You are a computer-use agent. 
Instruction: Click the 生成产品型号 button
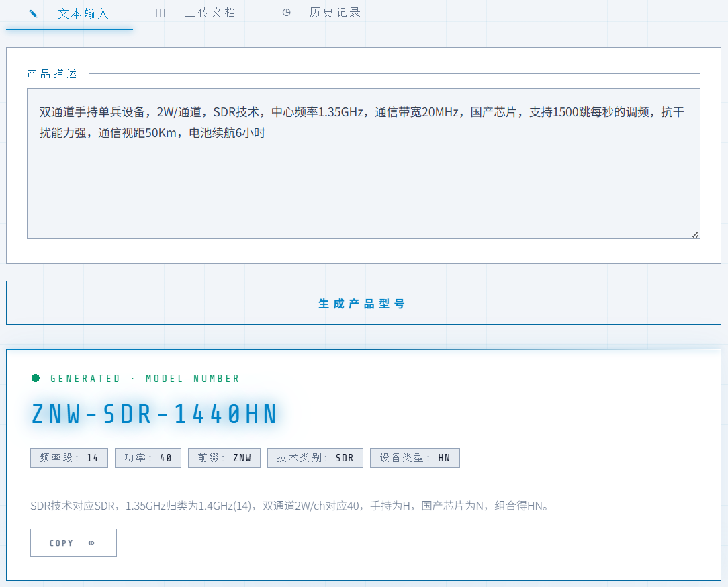click(363, 303)
